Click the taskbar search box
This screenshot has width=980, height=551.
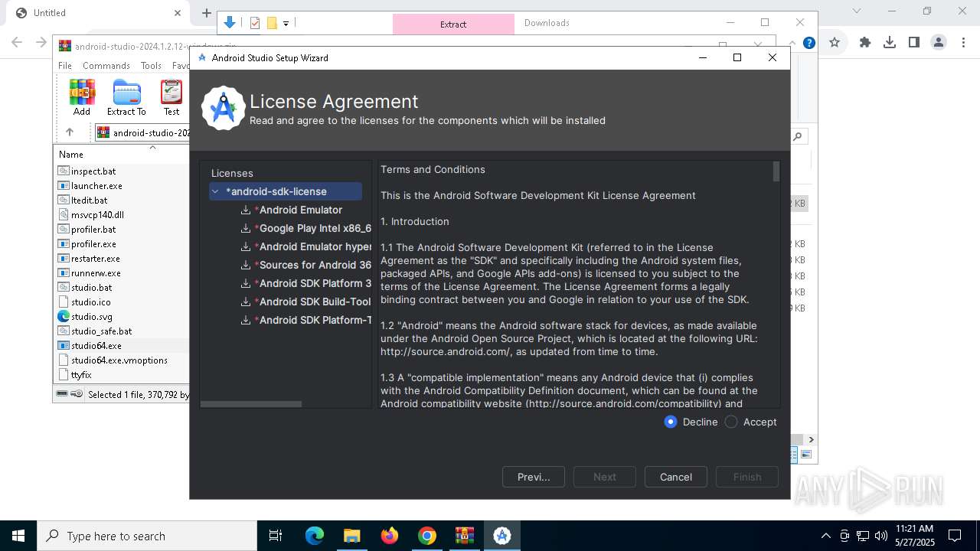[x=147, y=536]
